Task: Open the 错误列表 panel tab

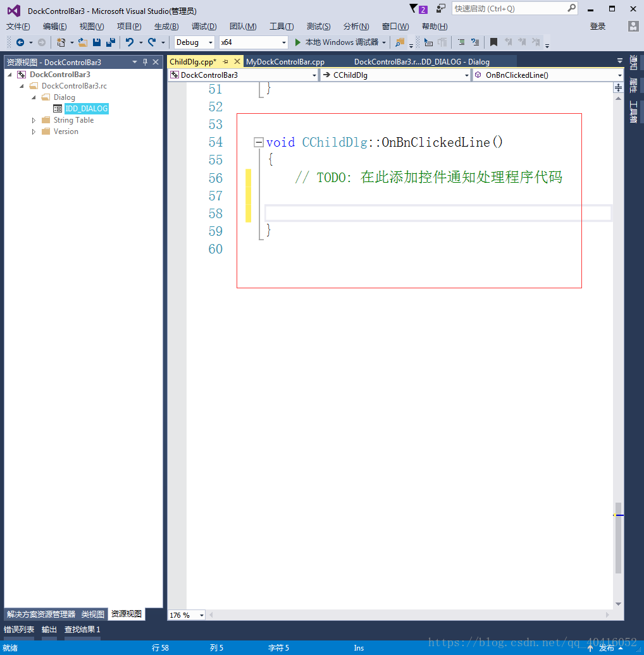Action: (19, 629)
